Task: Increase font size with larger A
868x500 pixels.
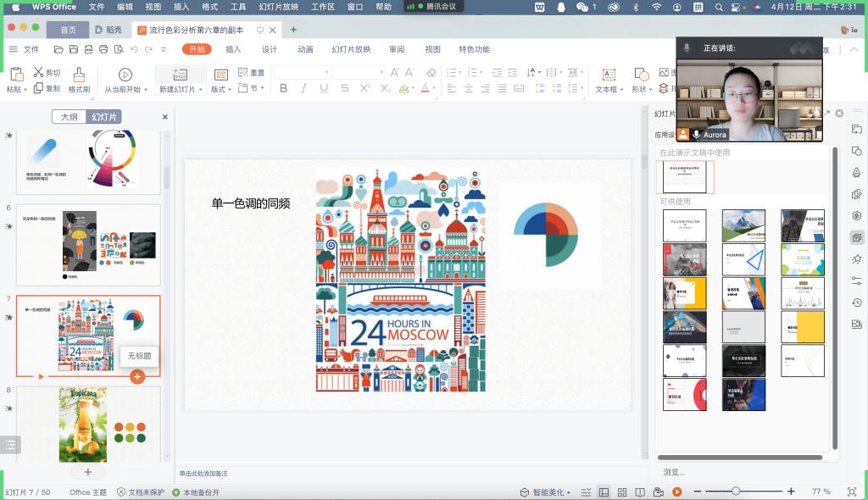Action: (x=395, y=72)
